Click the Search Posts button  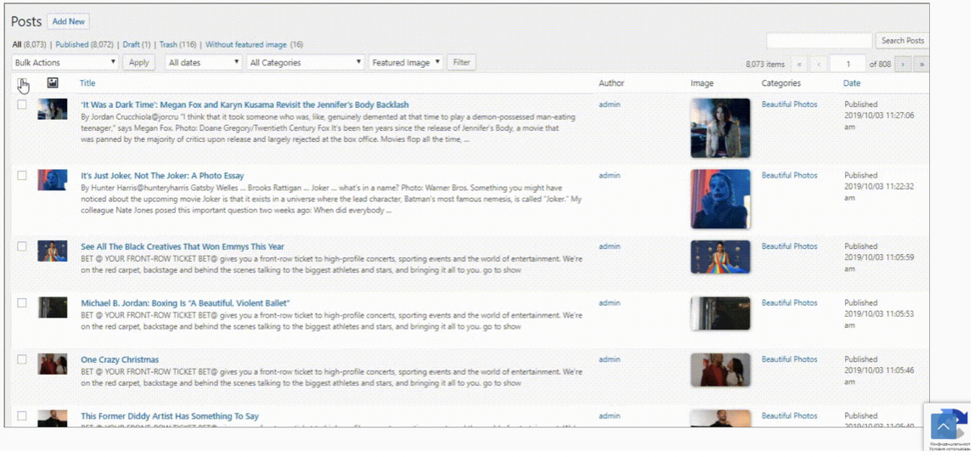(902, 41)
